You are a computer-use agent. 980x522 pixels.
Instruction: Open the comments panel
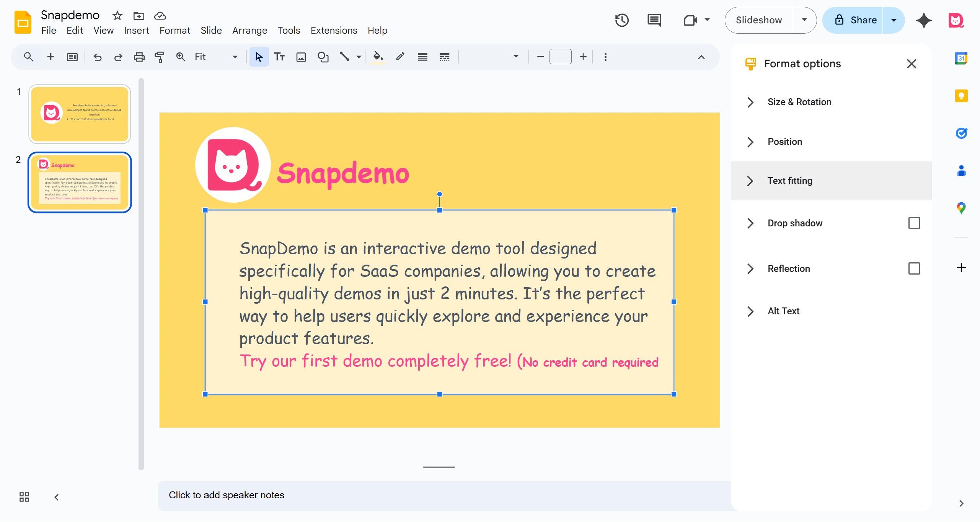[x=654, y=20]
